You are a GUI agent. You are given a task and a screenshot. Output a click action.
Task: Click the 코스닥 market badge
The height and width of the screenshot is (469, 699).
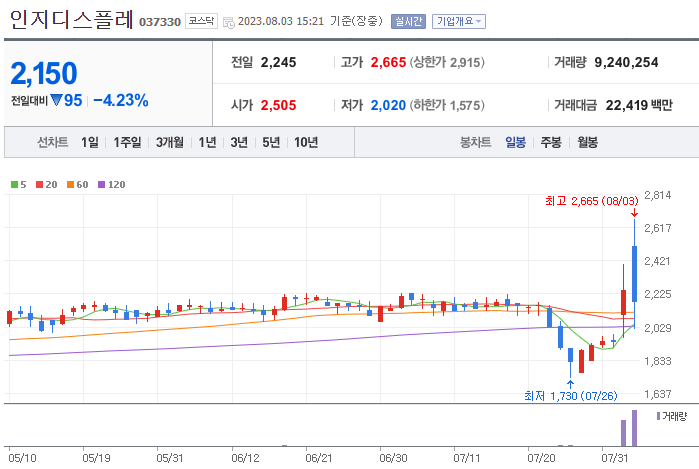coord(201,21)
